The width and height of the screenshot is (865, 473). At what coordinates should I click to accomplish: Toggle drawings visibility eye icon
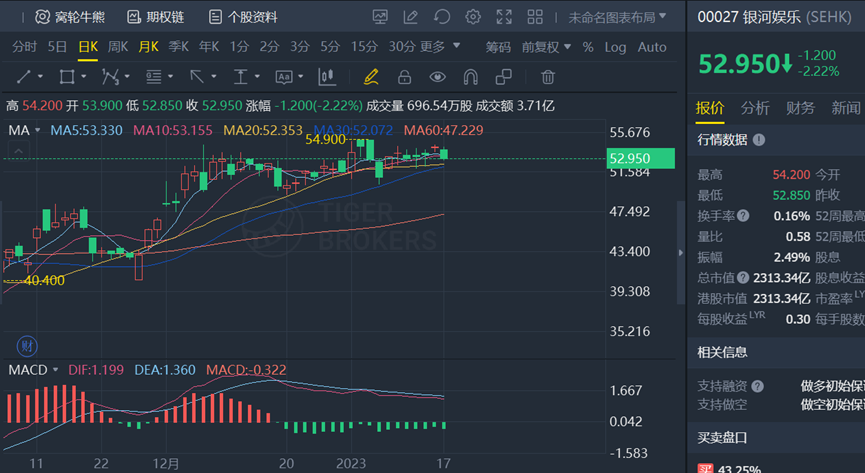click(437, 77)
